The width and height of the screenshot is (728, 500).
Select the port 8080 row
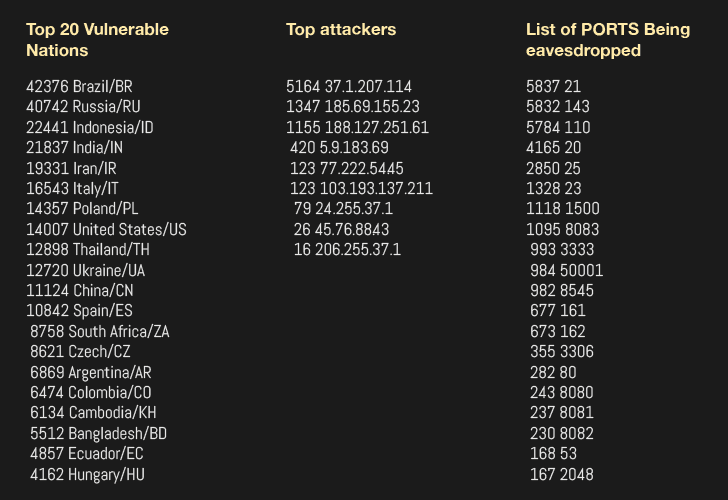pos(561,392)
